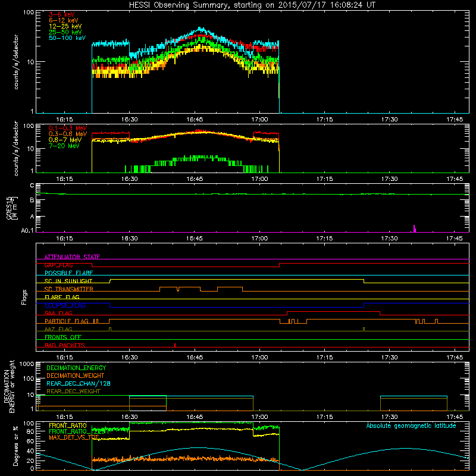The height and width of the screenshot is (476, 476).
Task: Select the 3-6 keV legend entry
Action: coord(61,14)
